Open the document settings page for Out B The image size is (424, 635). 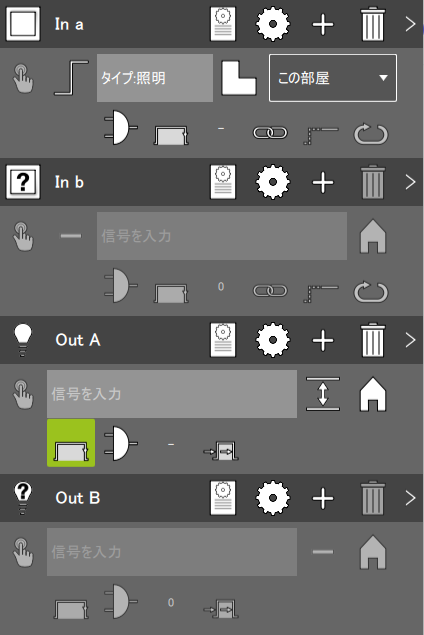pos(223,498)
